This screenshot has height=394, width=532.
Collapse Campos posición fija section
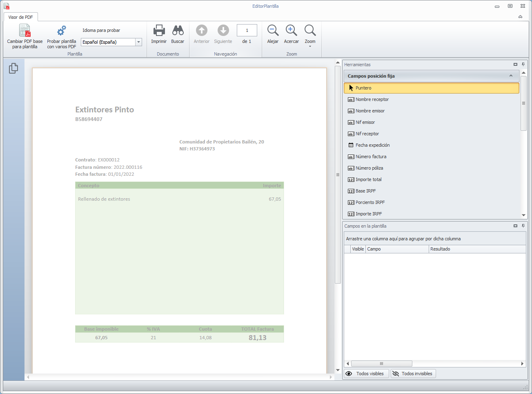[511, 76]
